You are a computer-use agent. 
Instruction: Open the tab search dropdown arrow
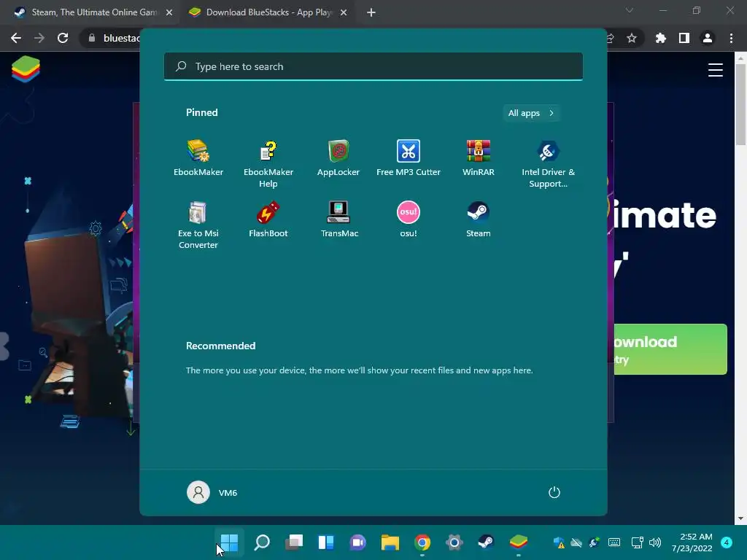tap(630, 10)
